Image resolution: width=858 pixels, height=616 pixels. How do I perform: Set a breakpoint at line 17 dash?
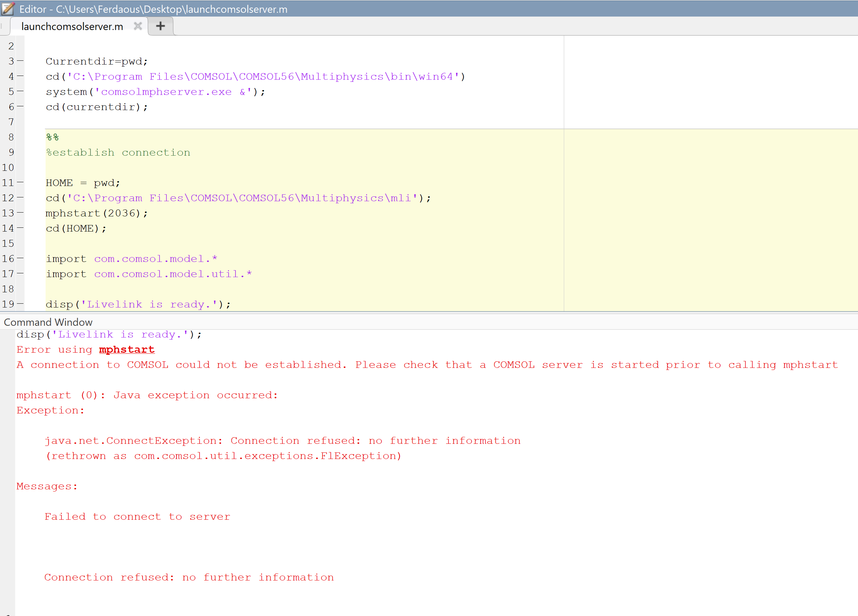20,274
